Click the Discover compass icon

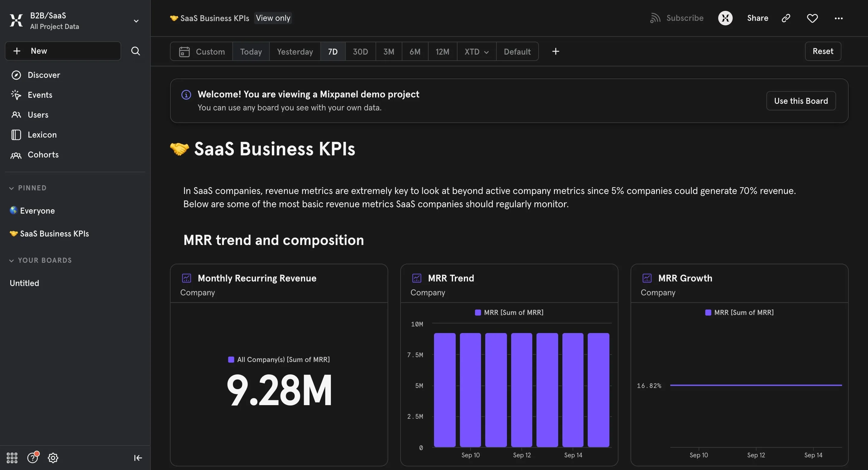[16, 75]
